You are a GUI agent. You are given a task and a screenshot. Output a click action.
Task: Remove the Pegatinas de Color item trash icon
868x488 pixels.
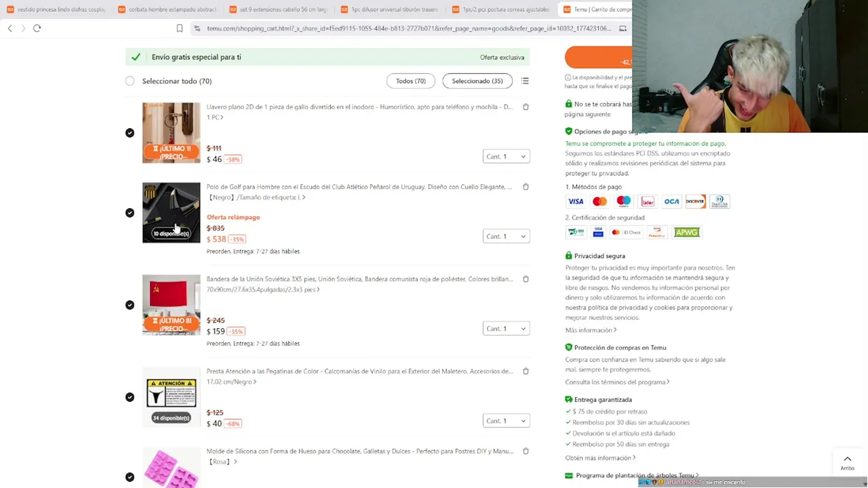click(x=526, y=371)
